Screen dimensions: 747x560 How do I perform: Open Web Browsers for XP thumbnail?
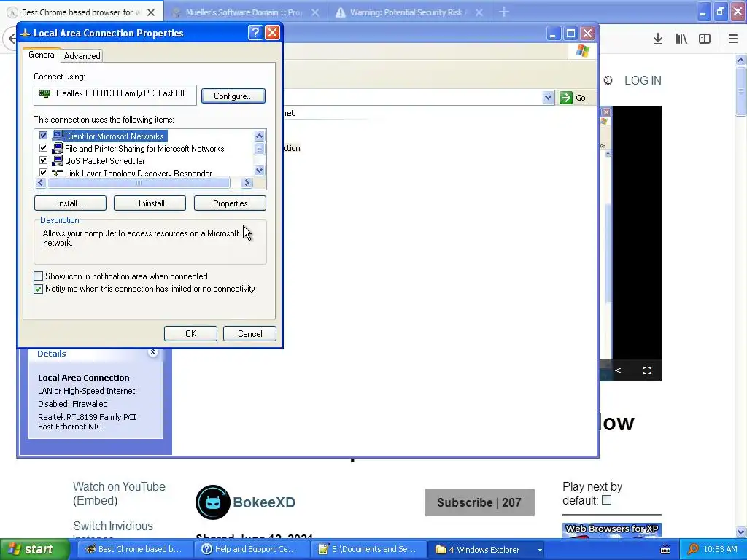(x=612, y=531)
